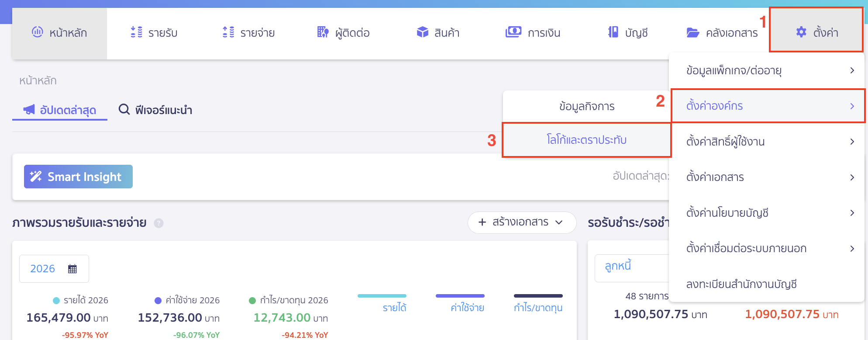The image size is (868, 340).
Task: Expand the ตั้งค่าองค์กร submenu
Action: click(x=768, y=106)
